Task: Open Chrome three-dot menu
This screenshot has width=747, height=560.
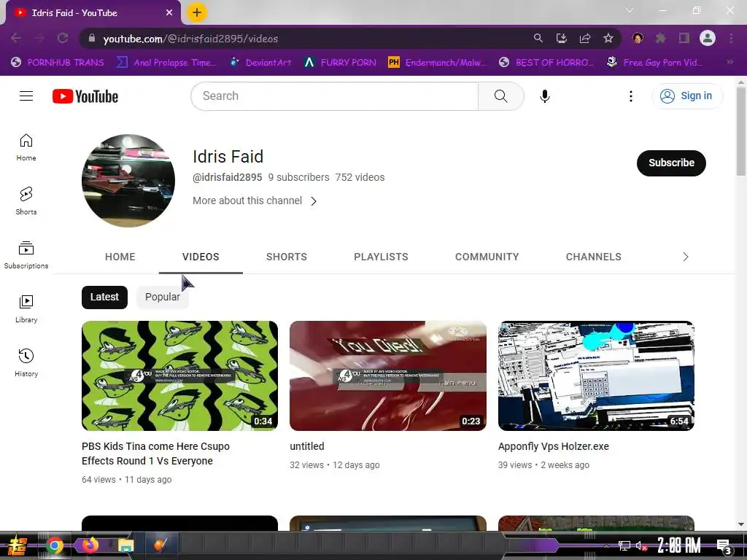Action: click(731, 38)
